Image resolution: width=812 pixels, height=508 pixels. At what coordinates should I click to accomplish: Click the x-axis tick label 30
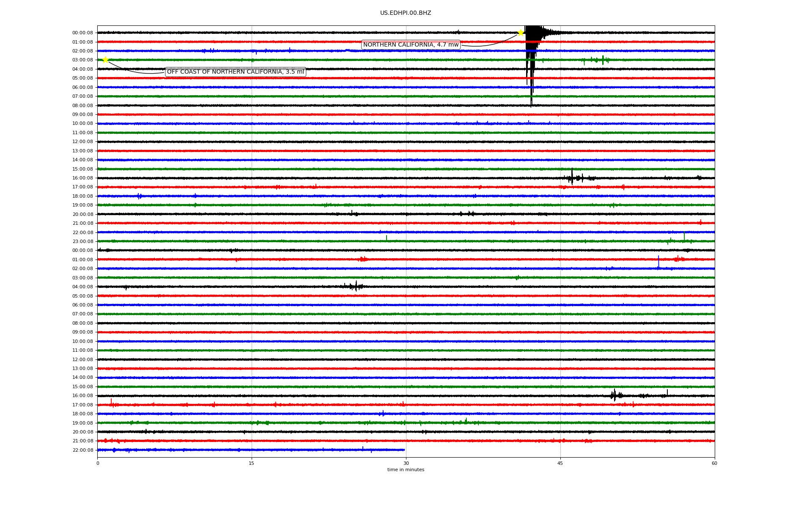click(406, 463)
